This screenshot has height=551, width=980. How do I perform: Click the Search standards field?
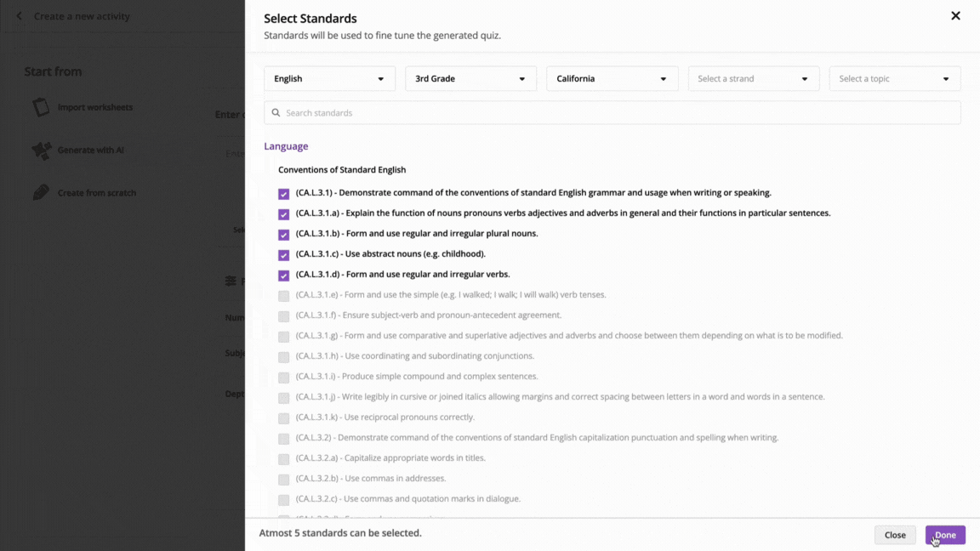612,113
